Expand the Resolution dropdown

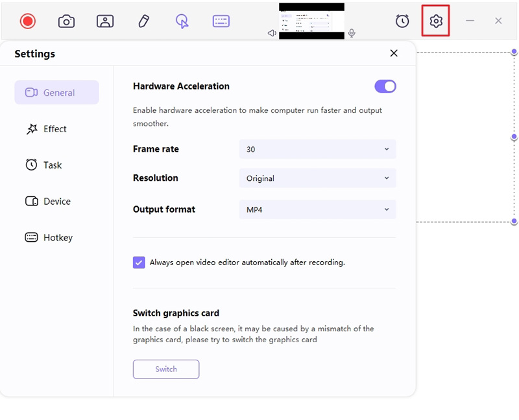click(317, 178)
